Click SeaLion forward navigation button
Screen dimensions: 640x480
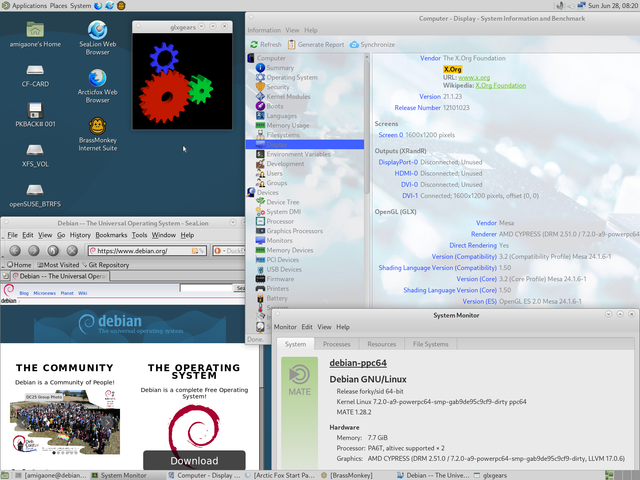34,250
